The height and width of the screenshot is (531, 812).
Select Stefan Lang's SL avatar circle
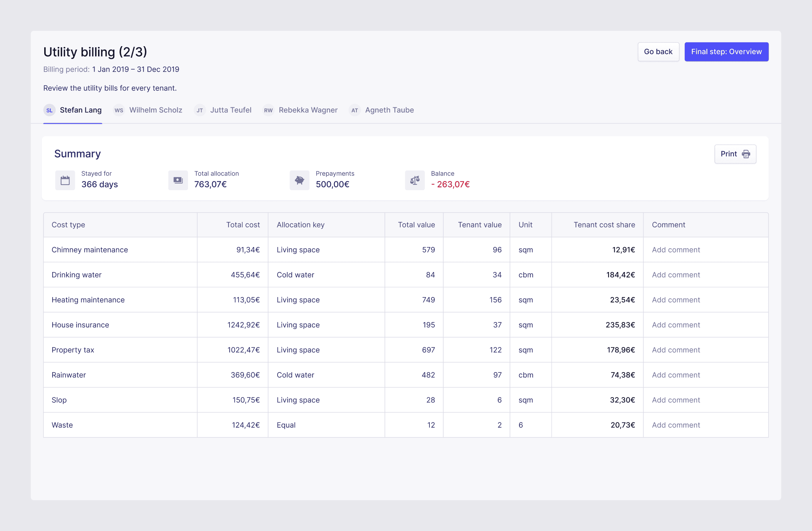[x=49, y=110]
